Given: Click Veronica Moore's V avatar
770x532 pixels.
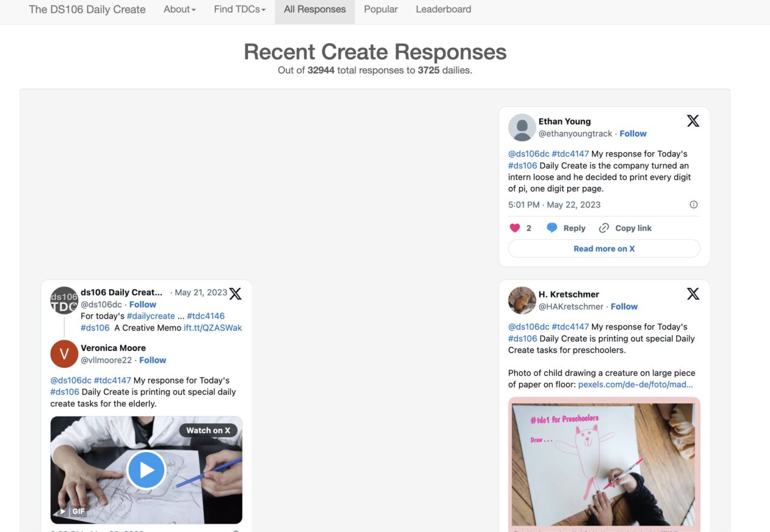Looking at the screenshot, I should (x=64, y=353).
